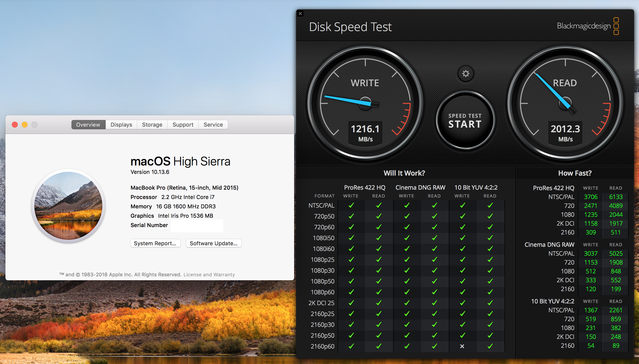
Task: Click Cinema DNG RAW read checkmark for 2160p25
Action: 435,314
